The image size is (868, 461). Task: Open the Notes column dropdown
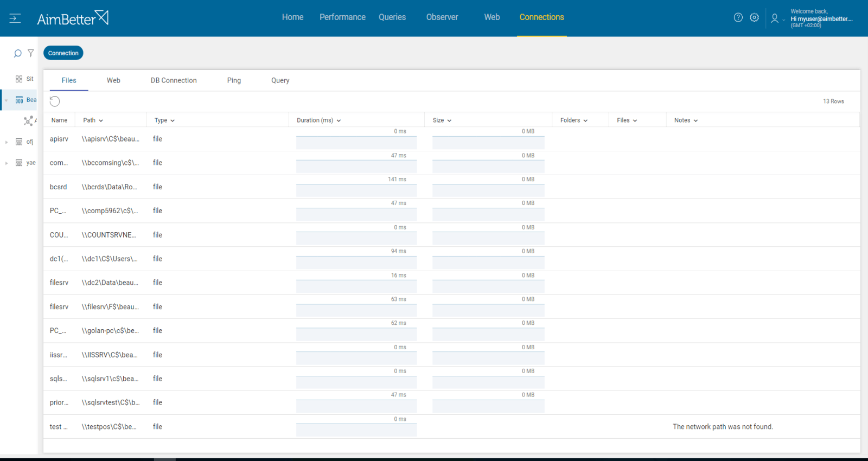click(x=695, y=120)
